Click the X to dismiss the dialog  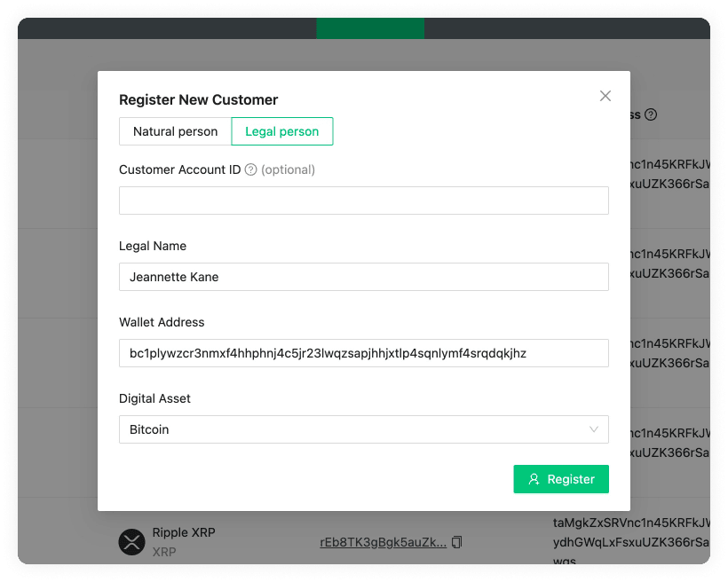tap(605, 96)
